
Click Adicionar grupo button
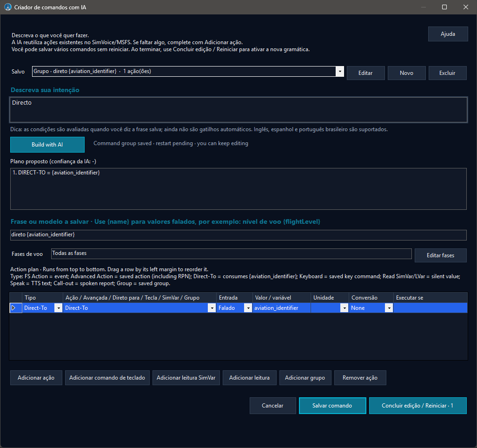(305, 378)
